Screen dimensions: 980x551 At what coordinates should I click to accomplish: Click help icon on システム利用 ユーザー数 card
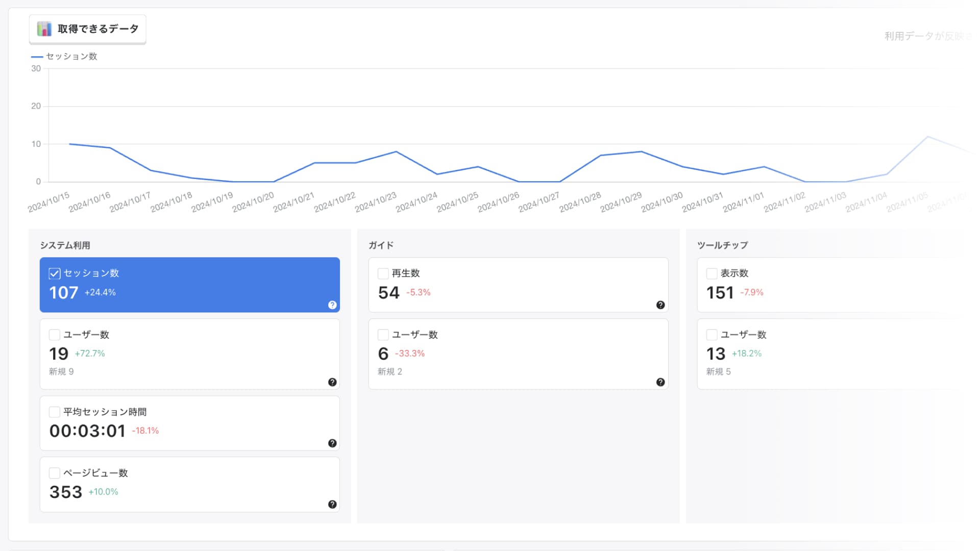click(332, 382)
